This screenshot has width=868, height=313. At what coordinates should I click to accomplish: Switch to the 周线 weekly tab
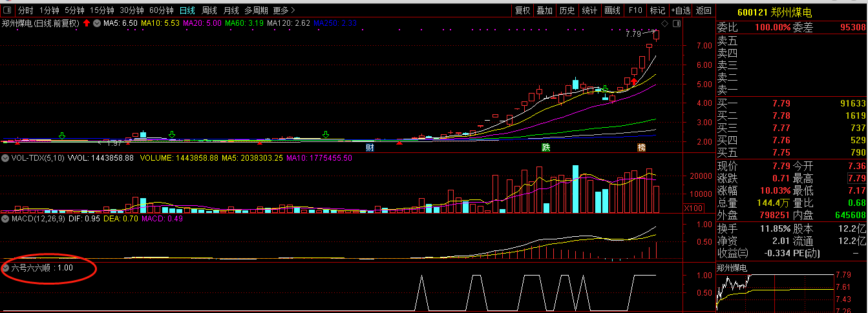coord(209,10)
